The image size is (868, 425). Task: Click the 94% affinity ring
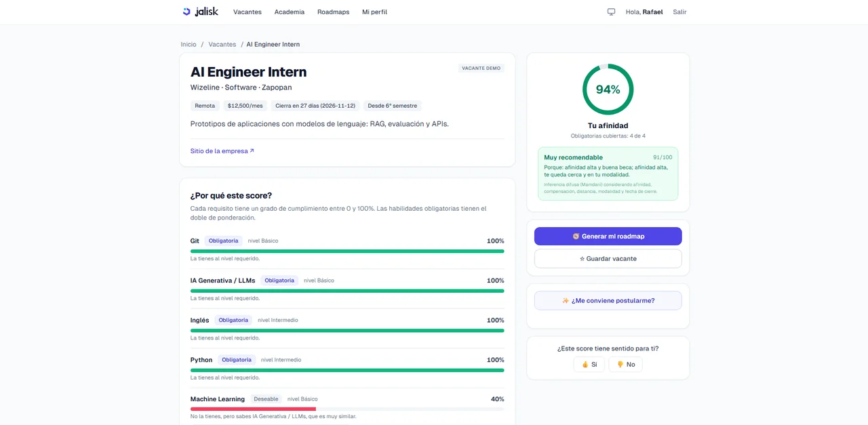click(608, 89)
